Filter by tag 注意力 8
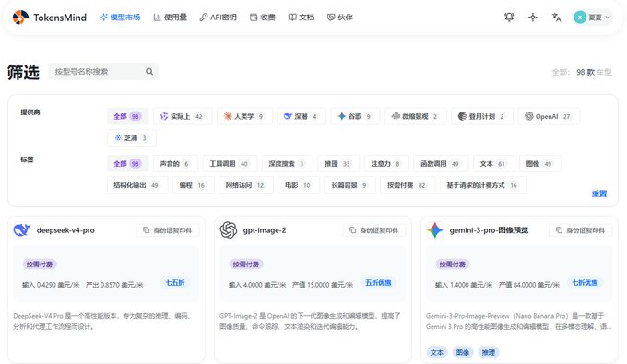This screenshot has width=627, height=364. pyautogui.click(x=386, y=163)
